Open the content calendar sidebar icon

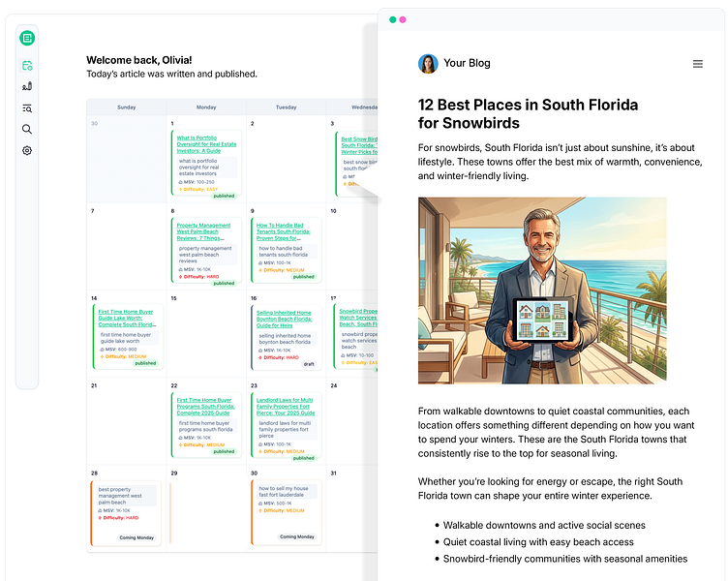(27, 66)
